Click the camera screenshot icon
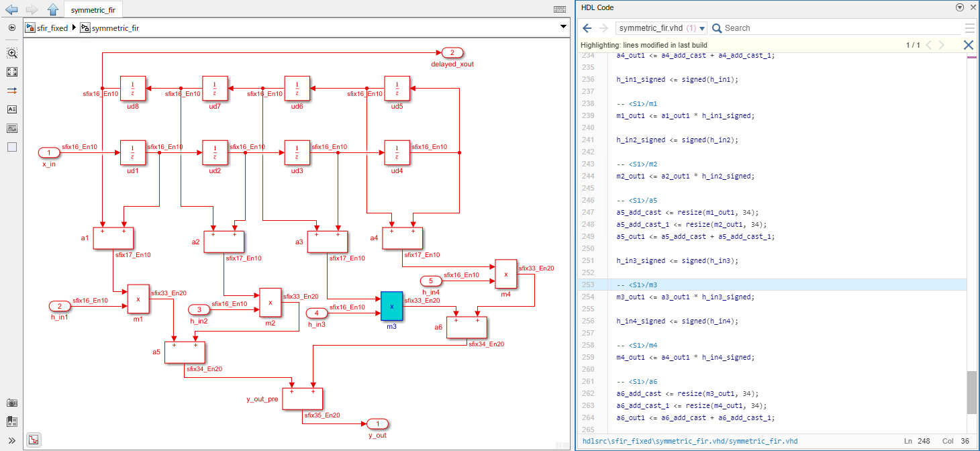980x451 pixels. [12, 403]
